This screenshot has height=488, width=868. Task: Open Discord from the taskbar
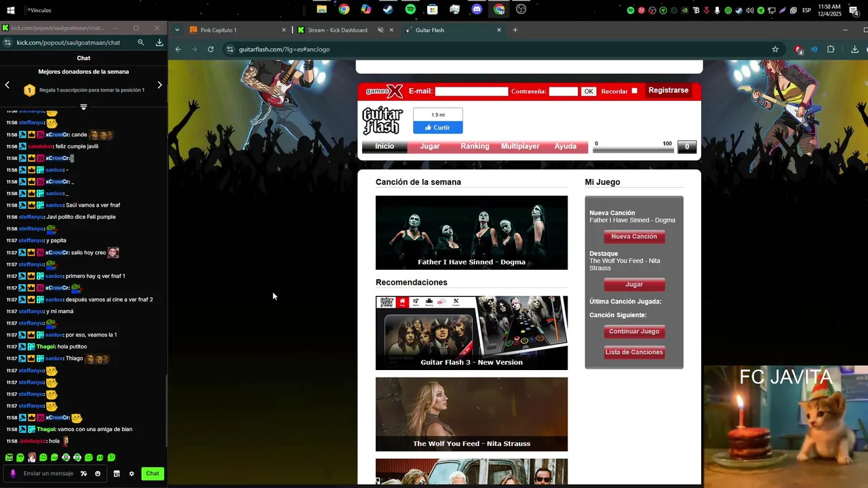[477, 9]
